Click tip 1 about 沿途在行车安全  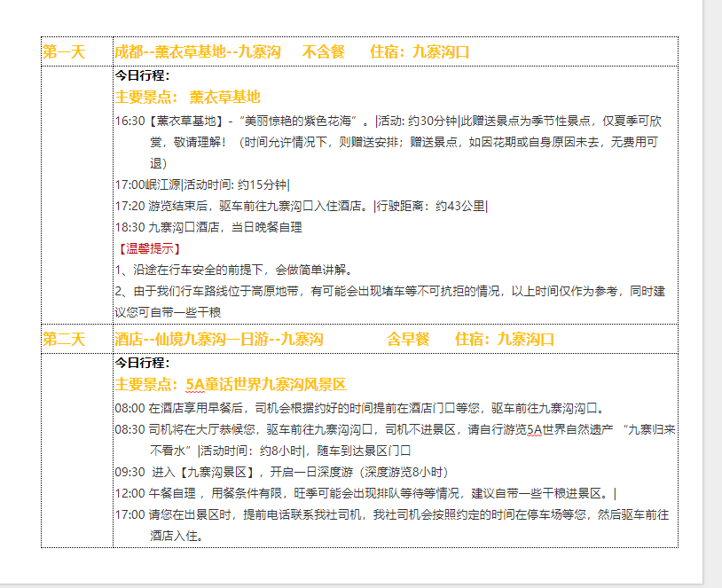click(x=233, y=270)
